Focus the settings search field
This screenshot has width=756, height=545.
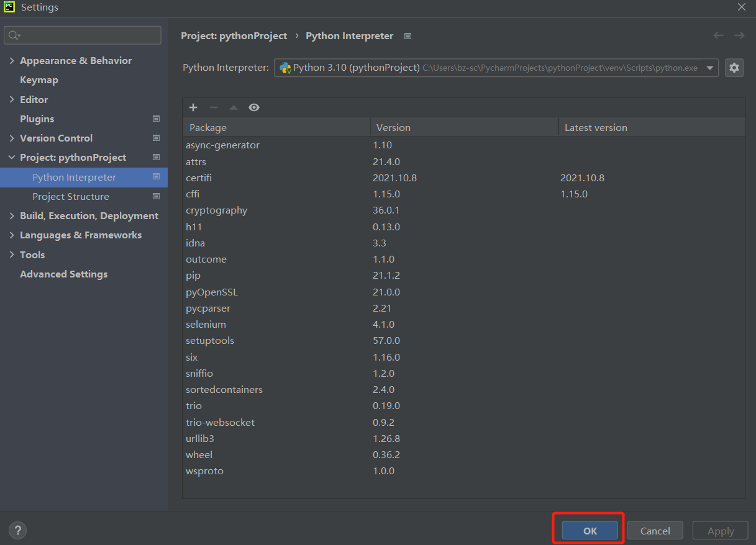click(x=83, y=35)
